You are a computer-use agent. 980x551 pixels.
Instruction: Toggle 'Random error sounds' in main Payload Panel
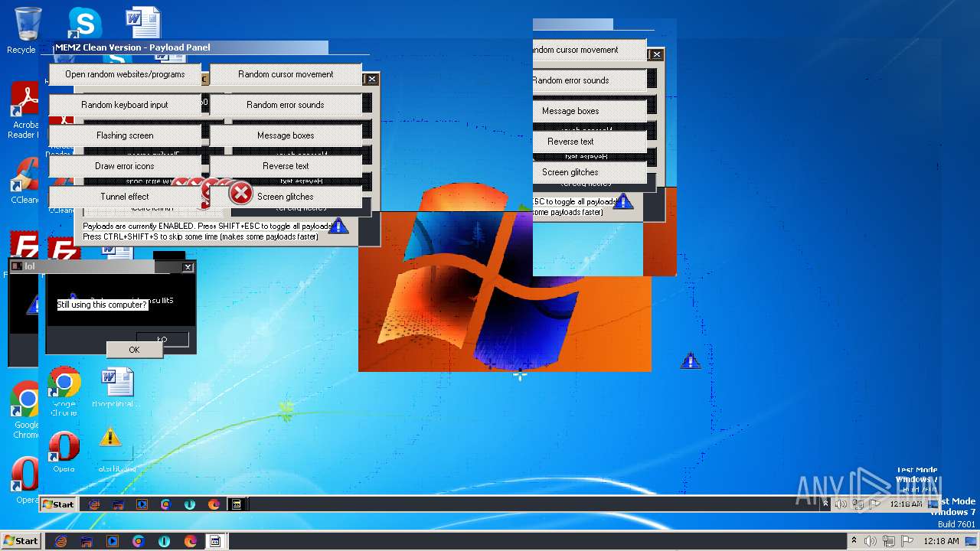point(286,105)
